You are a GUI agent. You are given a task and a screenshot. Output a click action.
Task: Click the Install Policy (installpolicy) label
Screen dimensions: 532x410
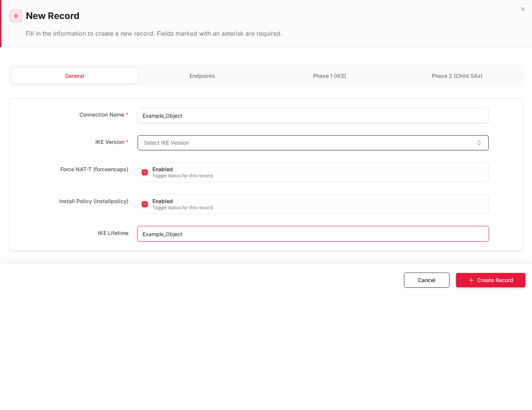(x=94, y=201)
